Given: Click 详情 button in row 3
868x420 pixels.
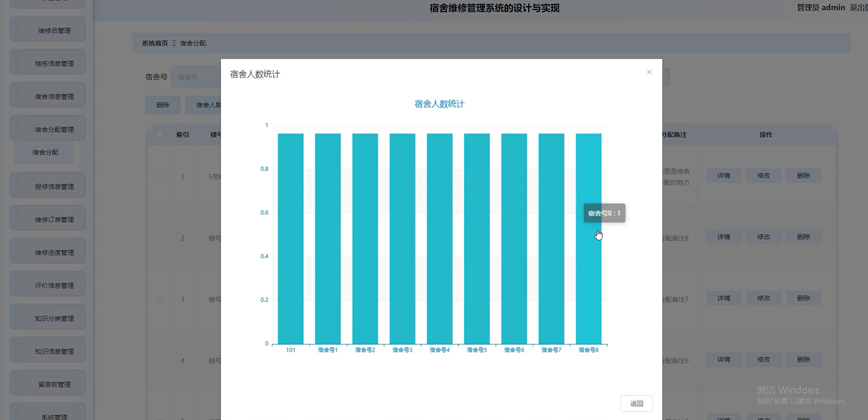Looking at the screenshot, I should point(724,298).
